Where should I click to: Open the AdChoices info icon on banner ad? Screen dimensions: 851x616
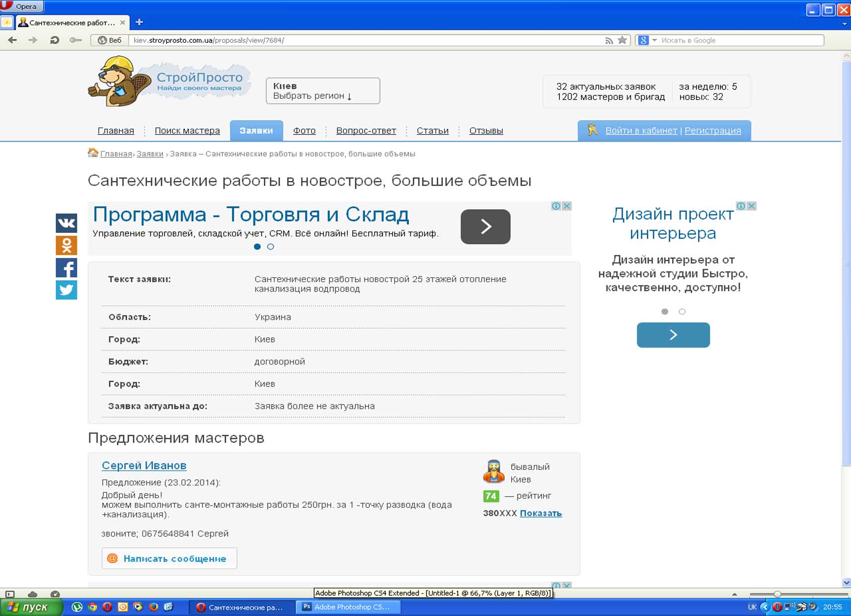tap(556, 206)
